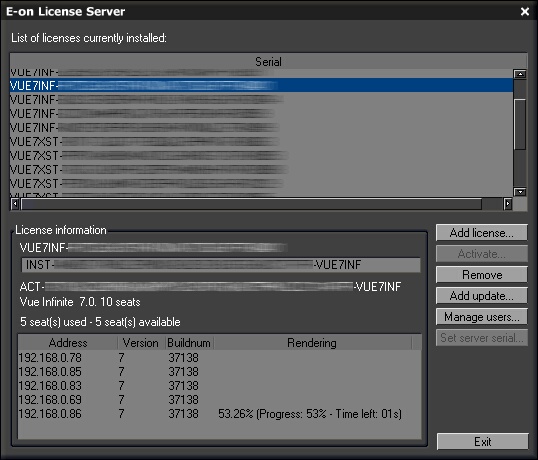
Task: Select client row 192.168.0.69
Action: (x=219, y=400)
